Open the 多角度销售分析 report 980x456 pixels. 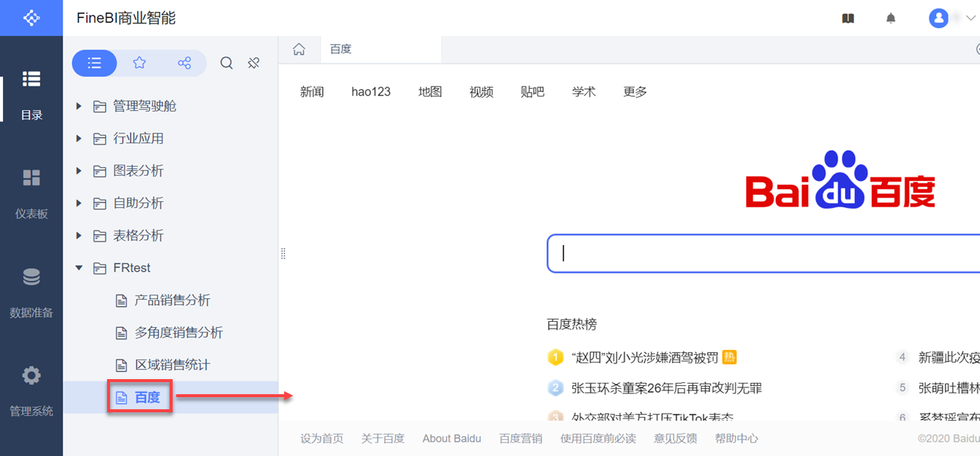coord(179,332)
